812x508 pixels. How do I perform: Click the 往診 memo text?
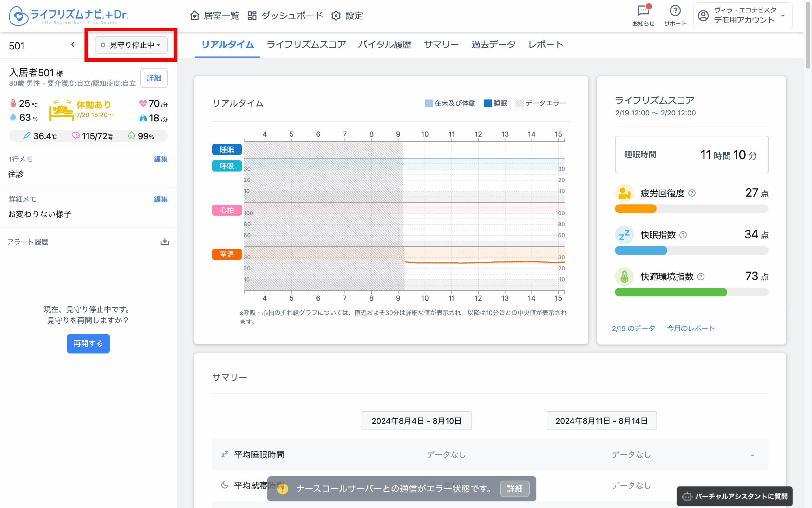(x=16, y=174)
